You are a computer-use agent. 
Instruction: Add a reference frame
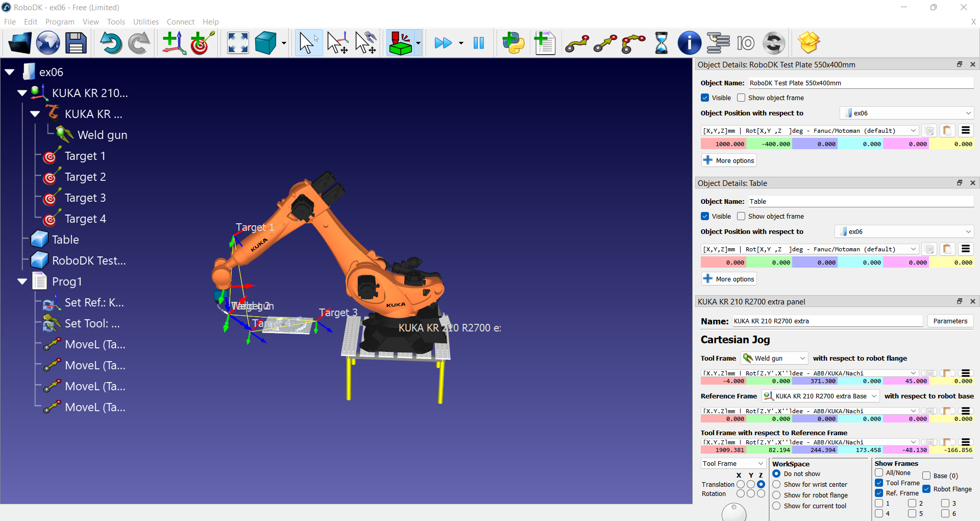(174, 43)
